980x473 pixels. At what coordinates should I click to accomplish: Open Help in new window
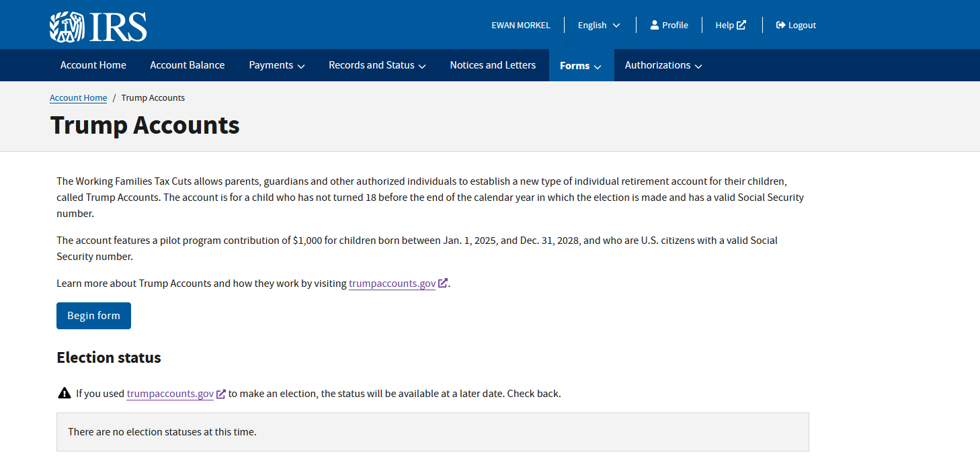tap(731, 25)
